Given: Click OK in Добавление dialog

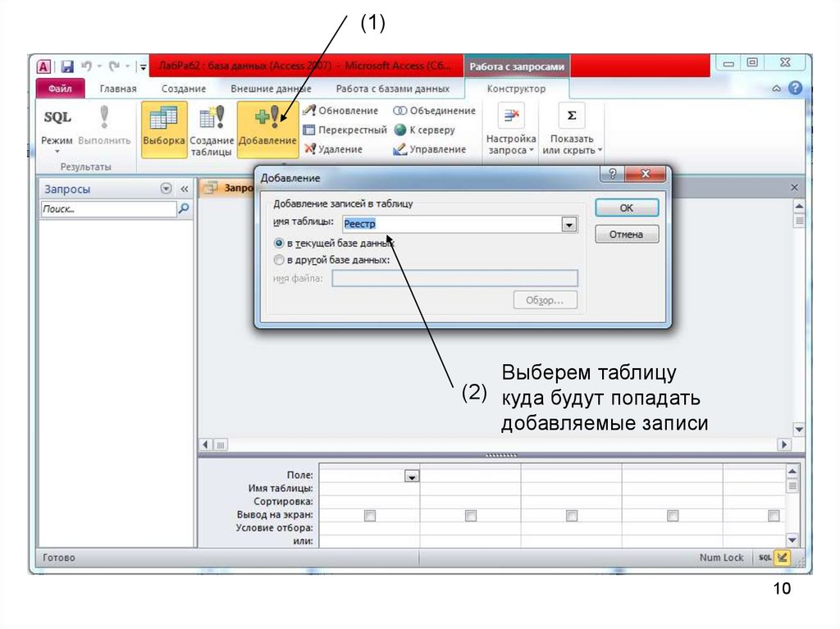Looking at the screenshot, I should coord(627,207).
